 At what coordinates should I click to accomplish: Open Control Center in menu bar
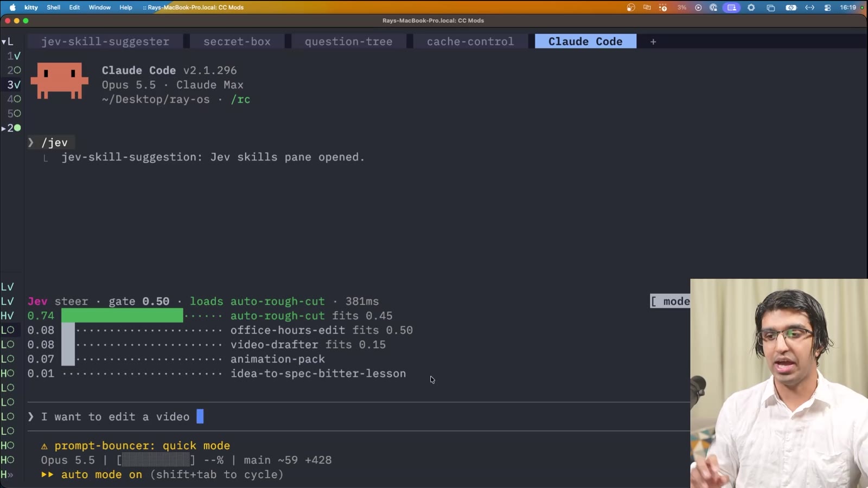point(827,8)
